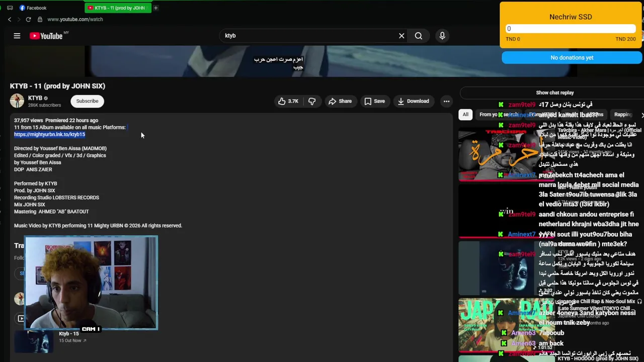Click the Prod. by JOHN SIX line

tap(34, 191)
